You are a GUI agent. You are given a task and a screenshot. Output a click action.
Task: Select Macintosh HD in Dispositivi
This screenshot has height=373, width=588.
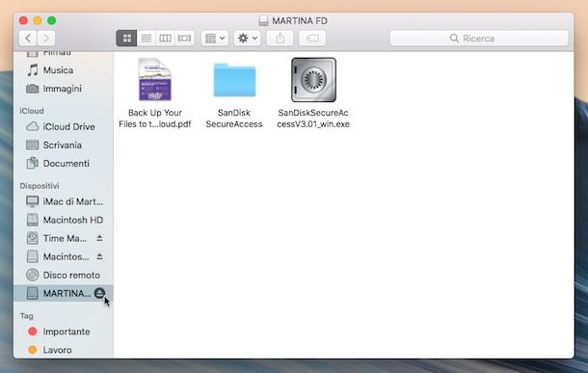(x=65, y=220)
